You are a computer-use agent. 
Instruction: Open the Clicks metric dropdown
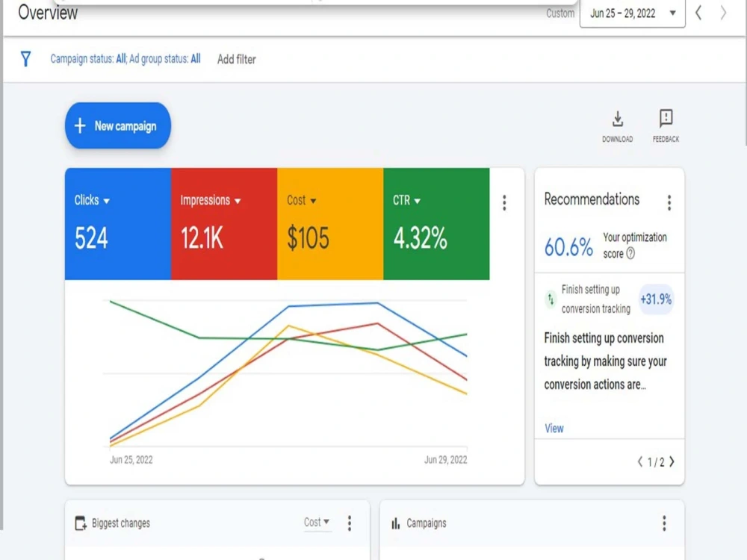click(92, 200)
